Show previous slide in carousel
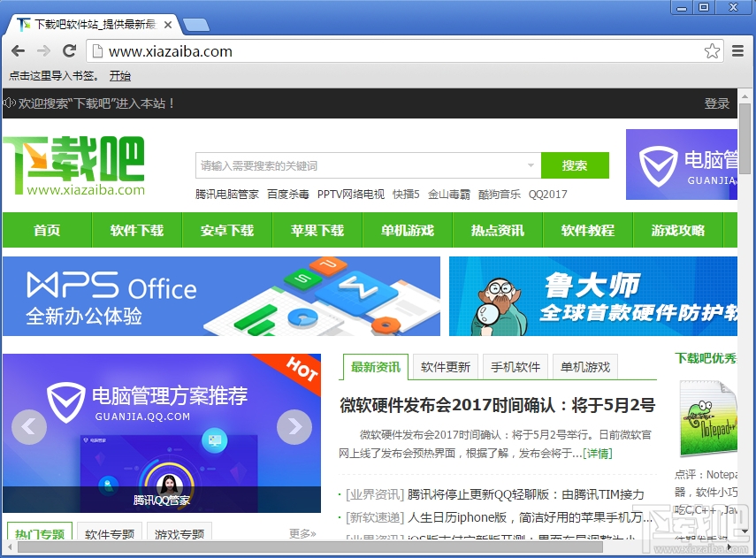This screenshot has height=558, width=756. (29, 427)
